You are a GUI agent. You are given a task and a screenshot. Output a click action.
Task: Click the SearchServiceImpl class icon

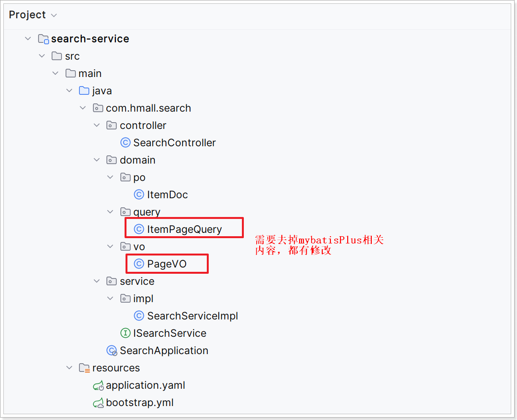click(x=139, y=316)
